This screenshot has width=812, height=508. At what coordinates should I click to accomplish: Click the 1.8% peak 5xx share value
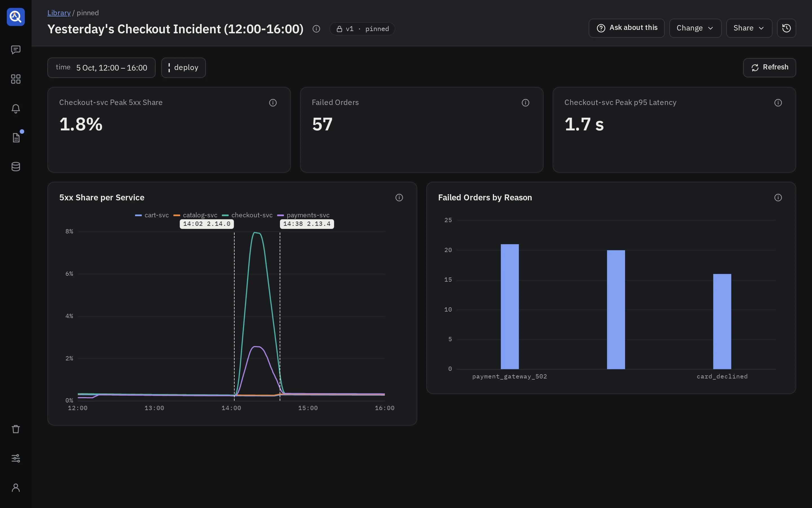click(x=81, y=124)
